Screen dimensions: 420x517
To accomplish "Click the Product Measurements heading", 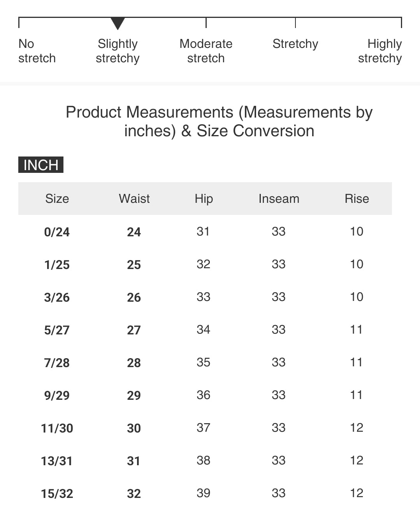I will [x=219, y=121].
